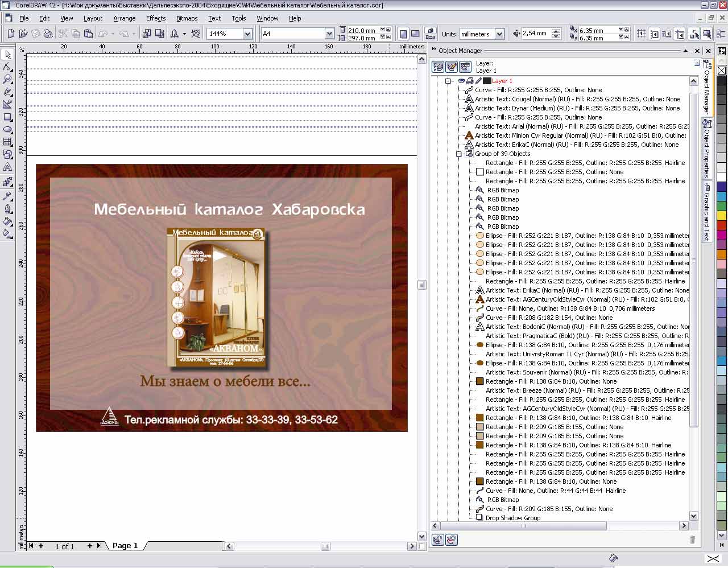Open the Effects menu
This screenshot has height=568, width=728.
pyautogui.click(x=156, y=18)
